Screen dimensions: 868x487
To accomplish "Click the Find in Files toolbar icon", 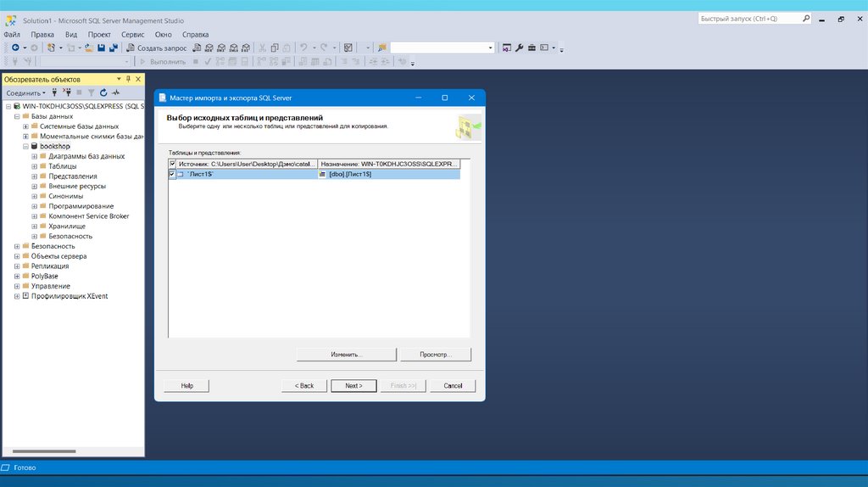I will [x=382, y=48].
